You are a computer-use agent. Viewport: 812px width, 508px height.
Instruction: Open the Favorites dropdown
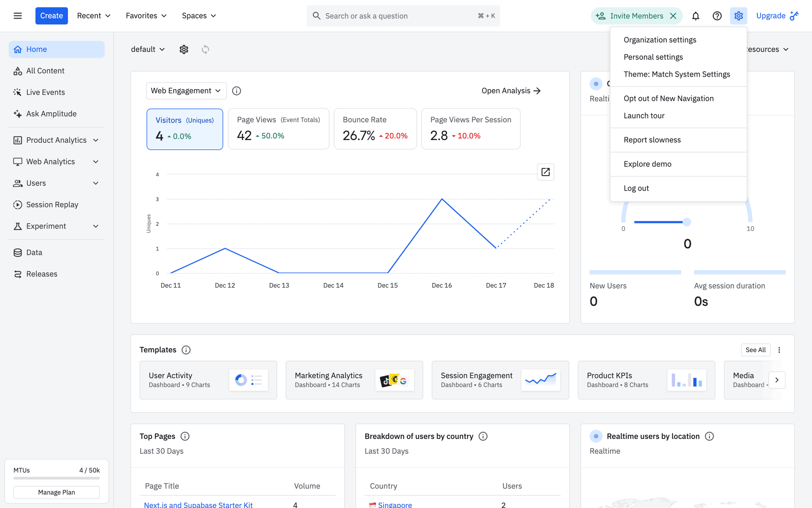pyautogui.click(x=146, y=16)
